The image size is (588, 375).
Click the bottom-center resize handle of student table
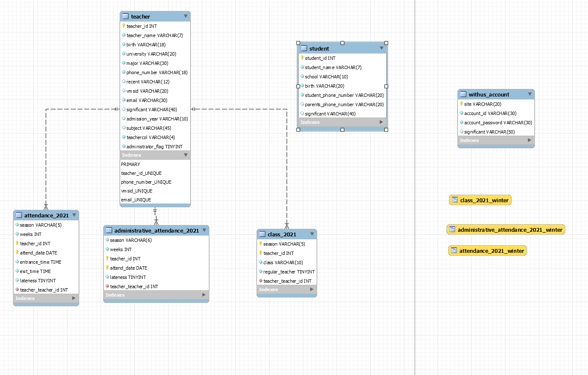342,130
